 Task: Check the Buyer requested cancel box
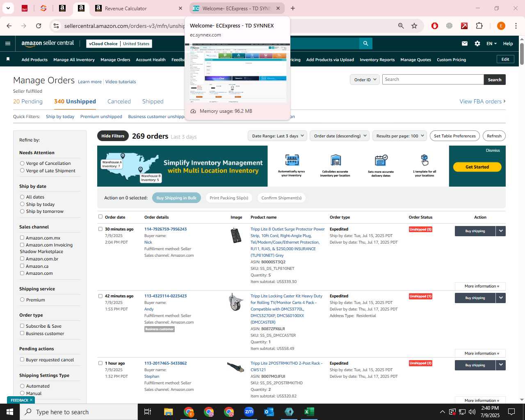click(22, 359)
